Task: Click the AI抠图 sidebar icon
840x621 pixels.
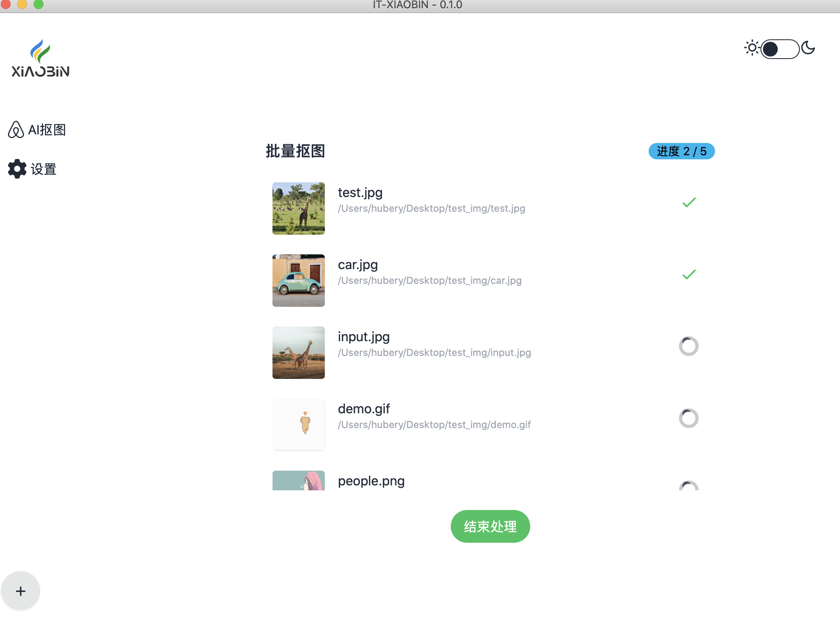Action: click(x=16, y=130)
